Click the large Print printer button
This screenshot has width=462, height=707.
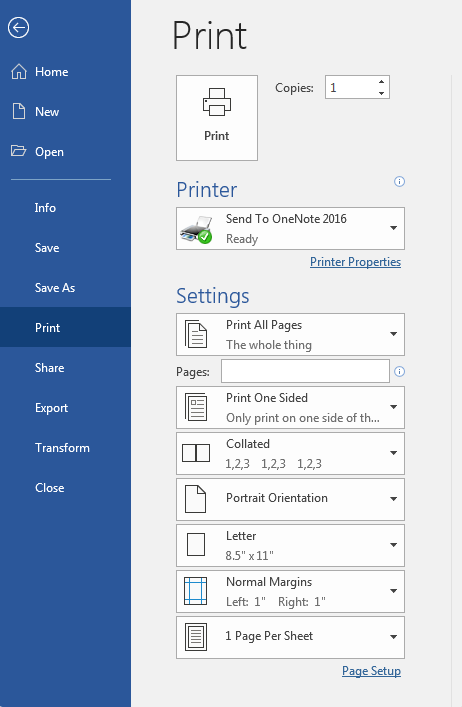(x=217, y=118)
